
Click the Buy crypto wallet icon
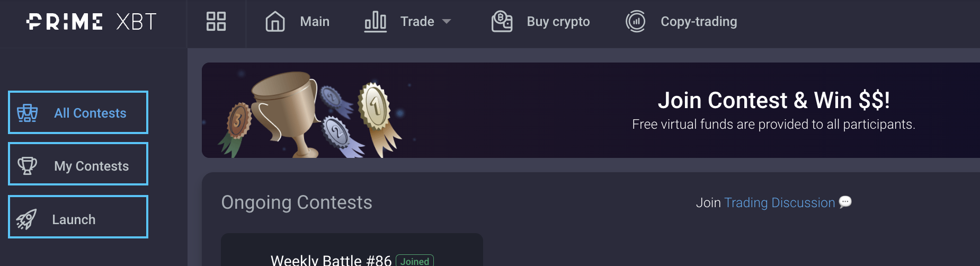502,22
